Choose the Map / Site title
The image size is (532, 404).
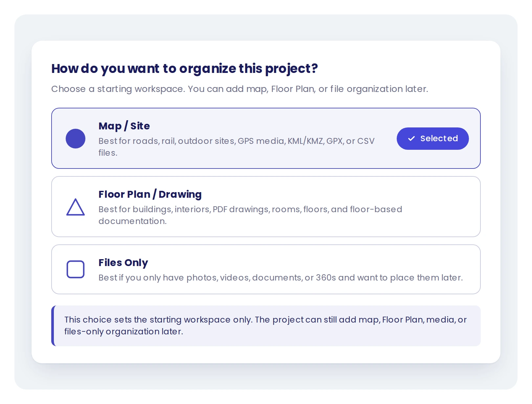click(x=124, y=126)
